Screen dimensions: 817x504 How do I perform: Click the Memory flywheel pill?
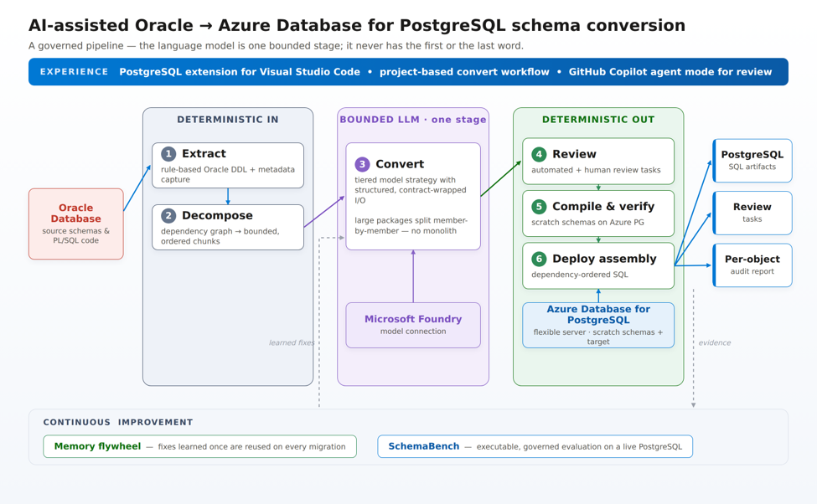[200, 446]
